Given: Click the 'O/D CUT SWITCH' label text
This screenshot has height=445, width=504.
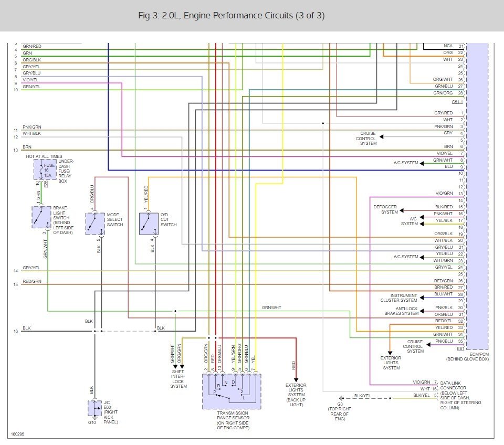Looking at the screenshot, I should [169, 219].
